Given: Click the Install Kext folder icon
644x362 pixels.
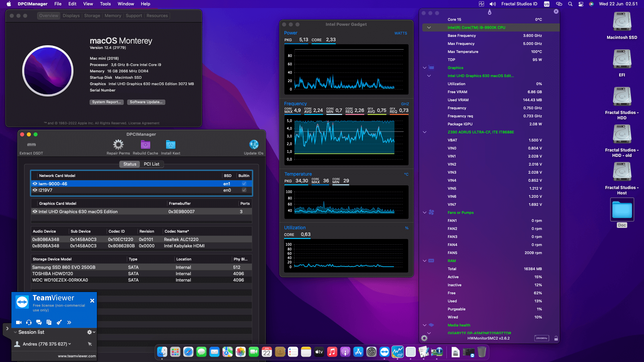Looking at the screenshot, I should point(170,144).
